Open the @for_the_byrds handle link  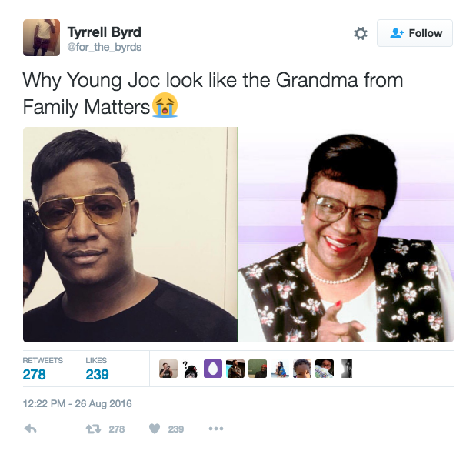pyautogui.click(x=104, y=48)
